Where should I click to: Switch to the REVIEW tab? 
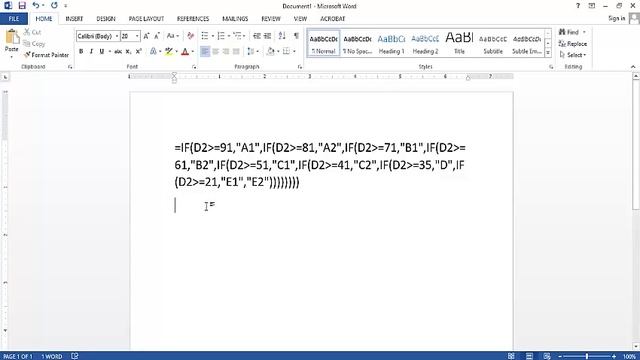(271, 19)
